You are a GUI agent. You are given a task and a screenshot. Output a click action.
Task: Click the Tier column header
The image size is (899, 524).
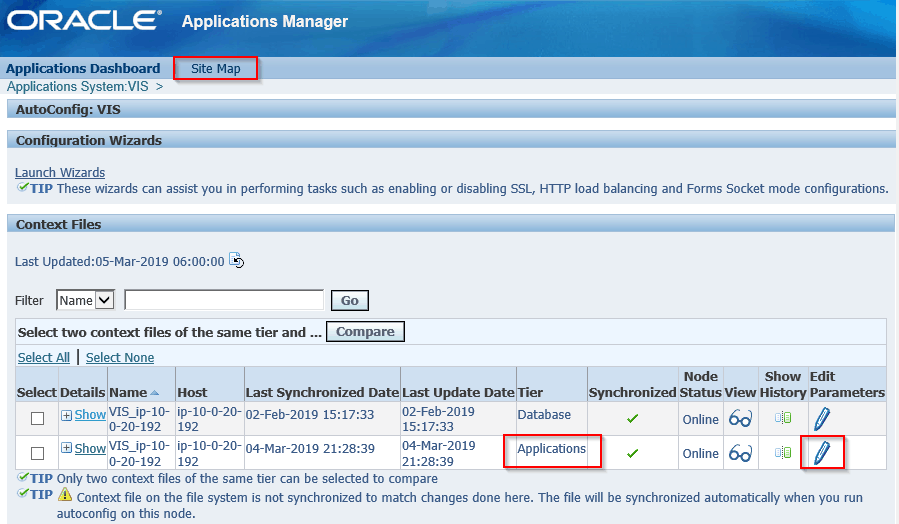(x=530, y=393)
